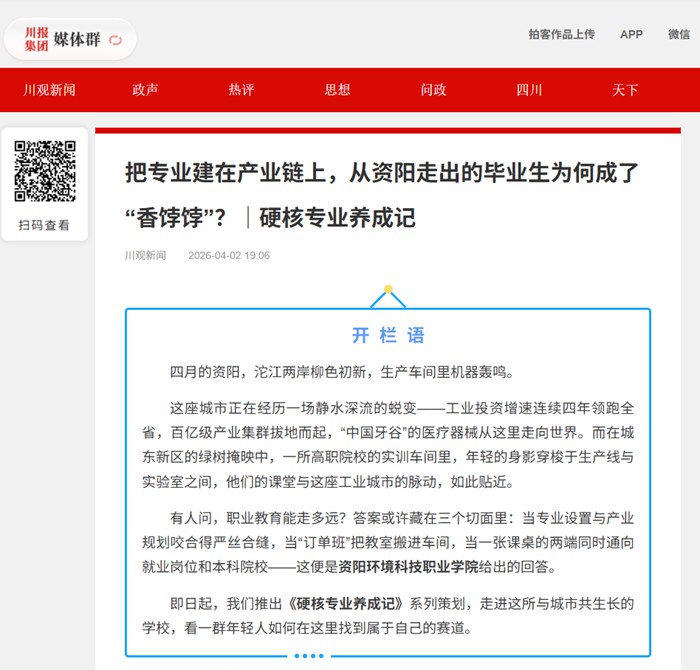Screen dimensions: 700x670
Task: Go to 川观新闻 nav tab
Action: [50, 90]
